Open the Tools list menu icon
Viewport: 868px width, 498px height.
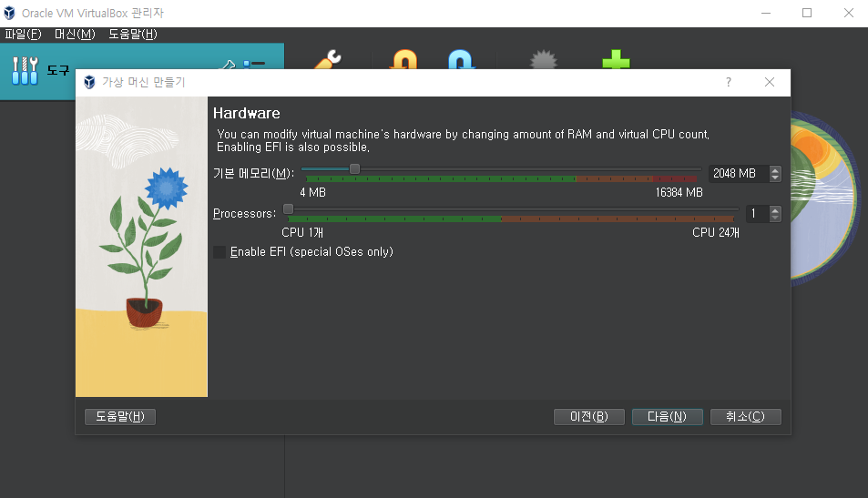(x=255, y=65)
